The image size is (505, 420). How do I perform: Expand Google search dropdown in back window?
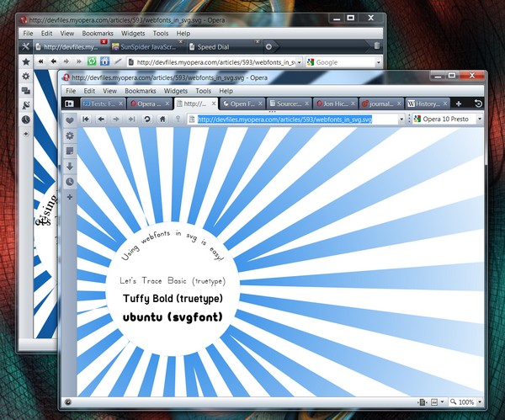[379, 62]
